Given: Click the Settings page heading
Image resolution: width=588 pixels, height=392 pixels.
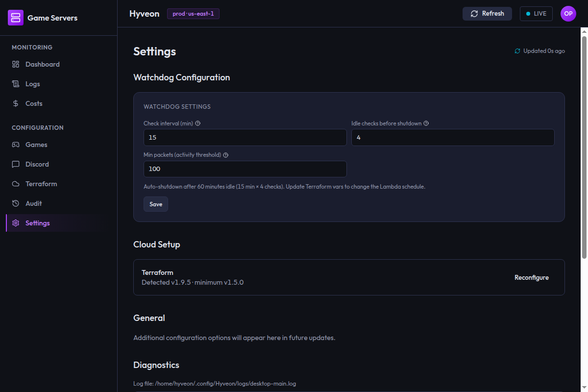Looking at the screenshot, I should tap(154, 51).
